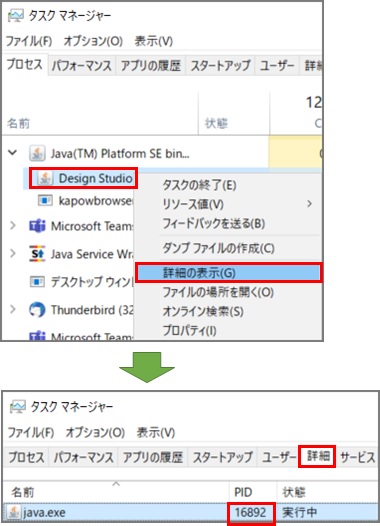Click the Task Manager icon in the lower window title

point(18,406)
